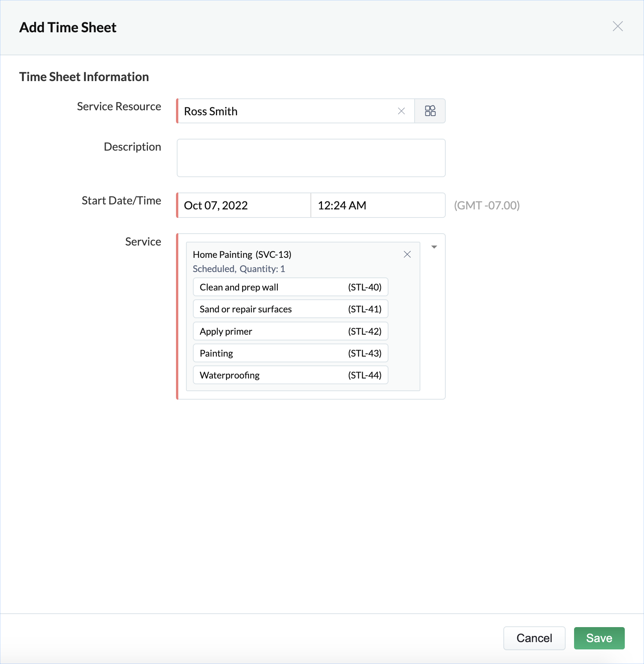This screenshot has height=664, width=644.
Task: Focus the Description text area
Action: click(x=311, y=158)
